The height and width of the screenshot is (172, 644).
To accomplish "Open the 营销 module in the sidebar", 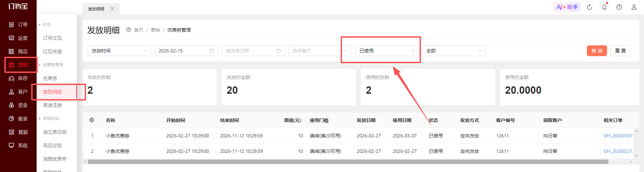I will point(18,65).
